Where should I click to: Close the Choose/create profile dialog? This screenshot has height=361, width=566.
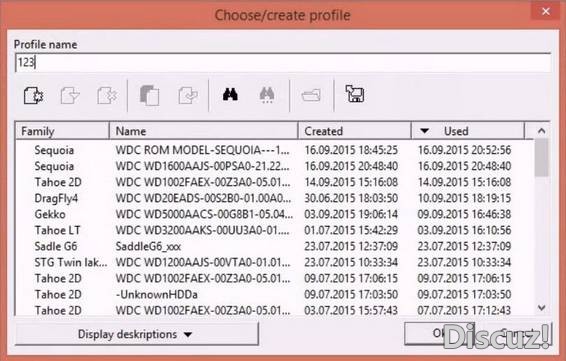(546, 12)
